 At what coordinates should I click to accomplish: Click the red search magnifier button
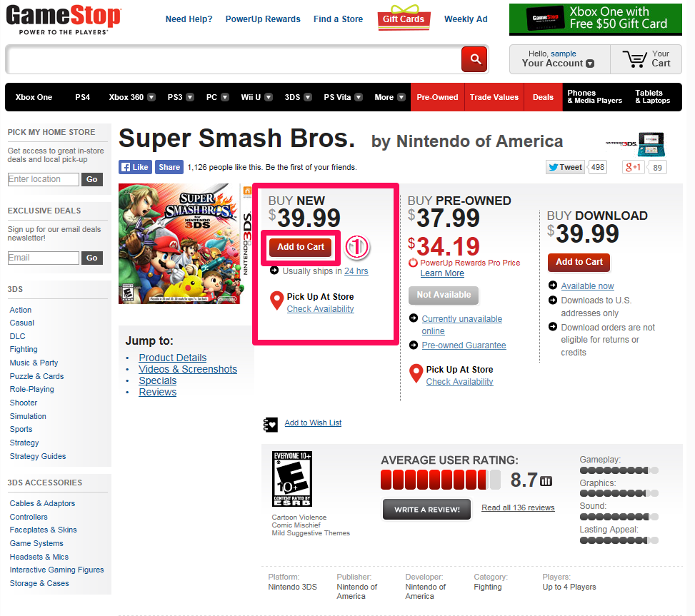click(474, 59)
